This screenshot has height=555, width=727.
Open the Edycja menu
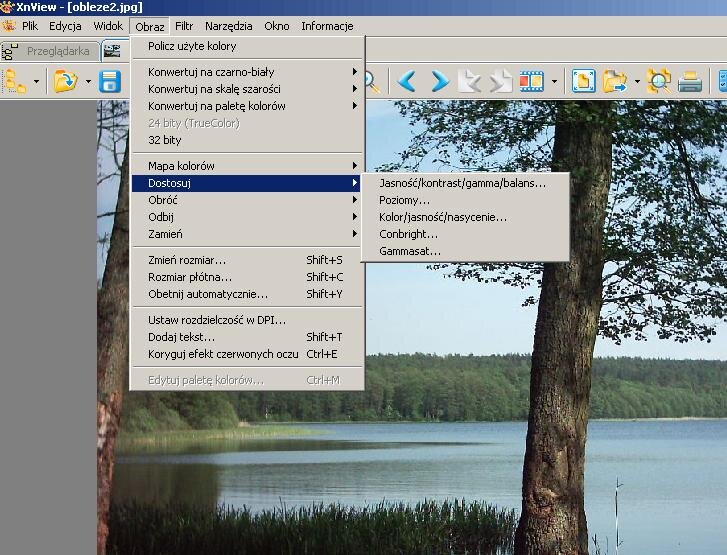[x=65, y=26]
